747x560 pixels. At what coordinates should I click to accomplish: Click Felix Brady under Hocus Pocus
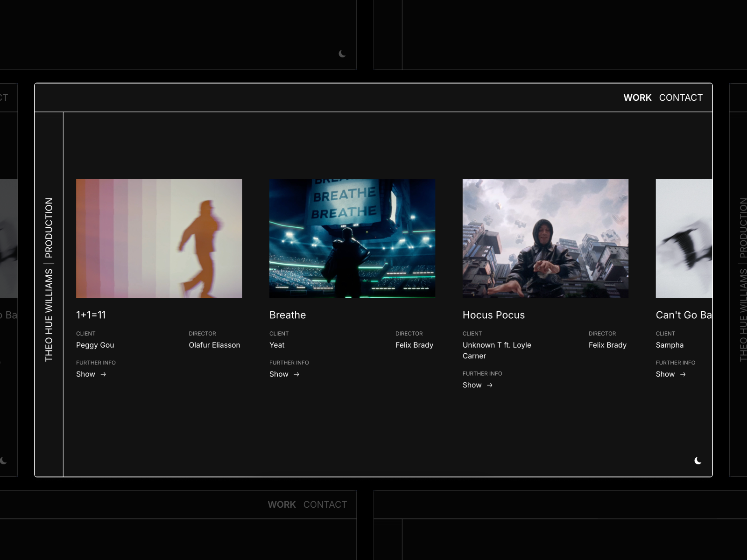(607, 345)
